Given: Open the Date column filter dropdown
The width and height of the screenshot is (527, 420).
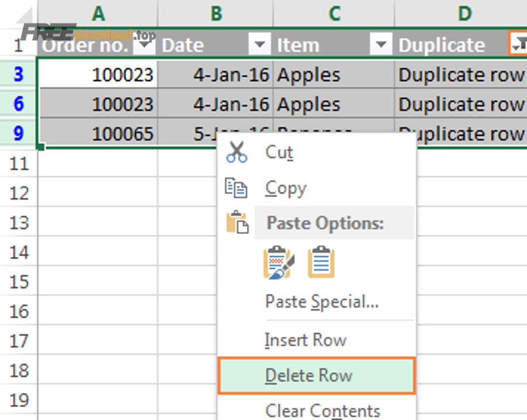Looking at the screenshot, I should [x=259, y=44].
